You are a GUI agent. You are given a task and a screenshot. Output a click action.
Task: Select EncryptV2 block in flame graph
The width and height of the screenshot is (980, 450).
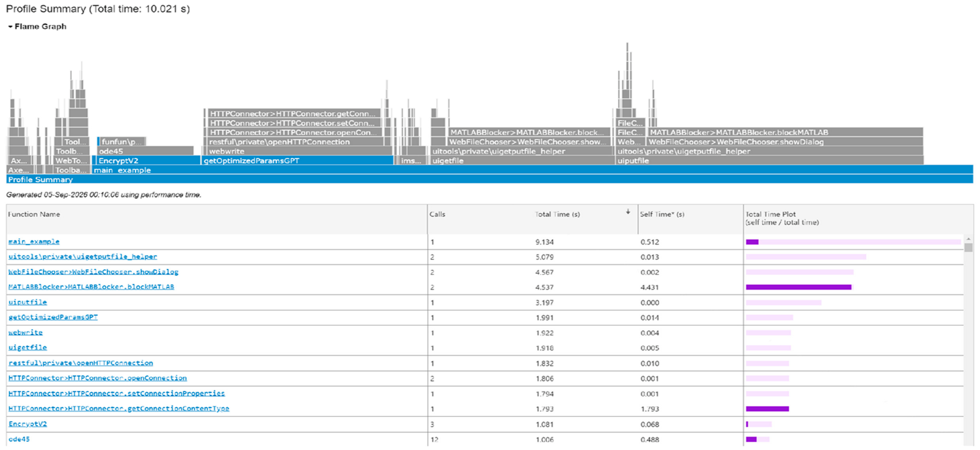point(148,161)
